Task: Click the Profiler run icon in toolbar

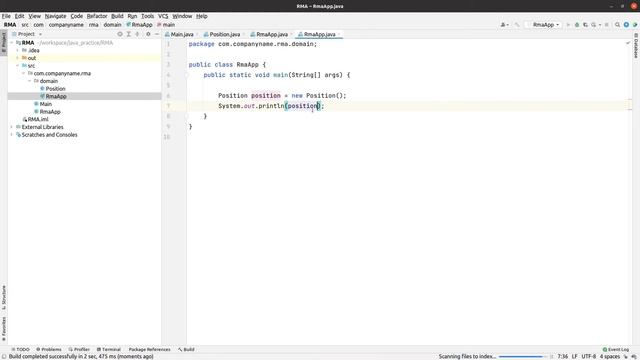Action: click(595, 25)
